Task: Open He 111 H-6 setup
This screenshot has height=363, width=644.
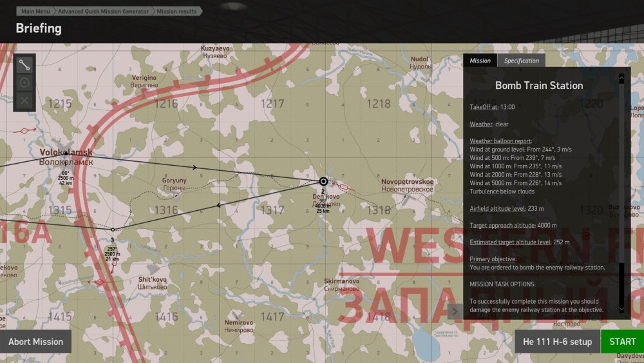Action: [557, 342]
